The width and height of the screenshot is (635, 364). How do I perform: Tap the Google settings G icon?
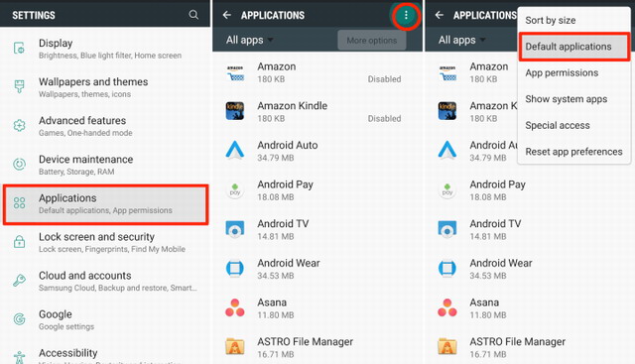19,318
